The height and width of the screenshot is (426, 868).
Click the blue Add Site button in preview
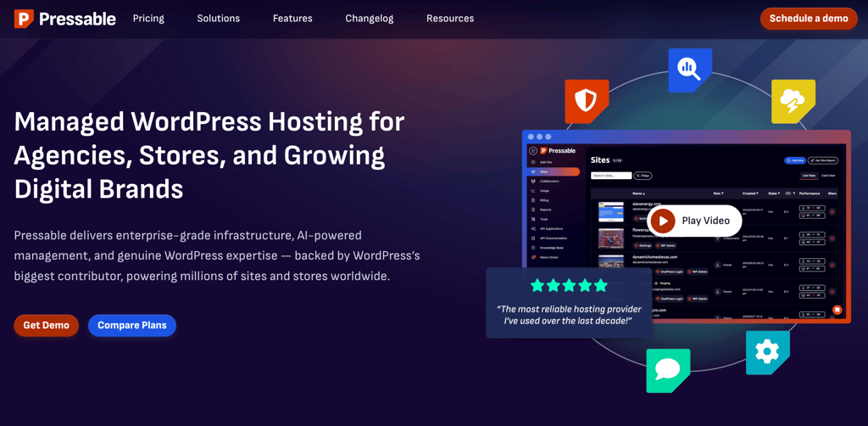795,160
